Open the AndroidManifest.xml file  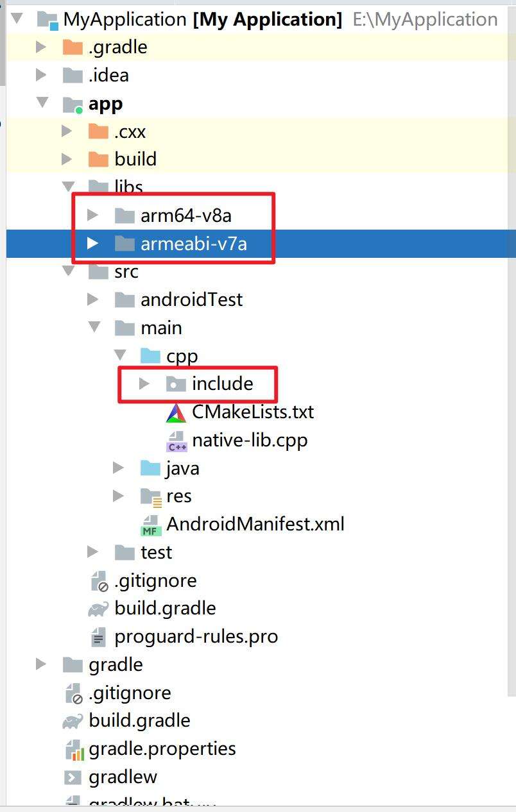(255, 523)
